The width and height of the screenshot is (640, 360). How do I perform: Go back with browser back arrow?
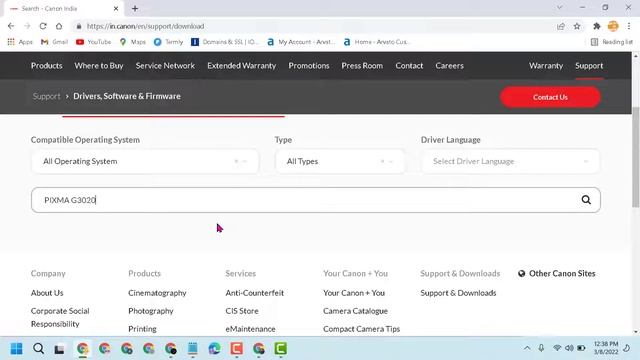pos(11,26)
